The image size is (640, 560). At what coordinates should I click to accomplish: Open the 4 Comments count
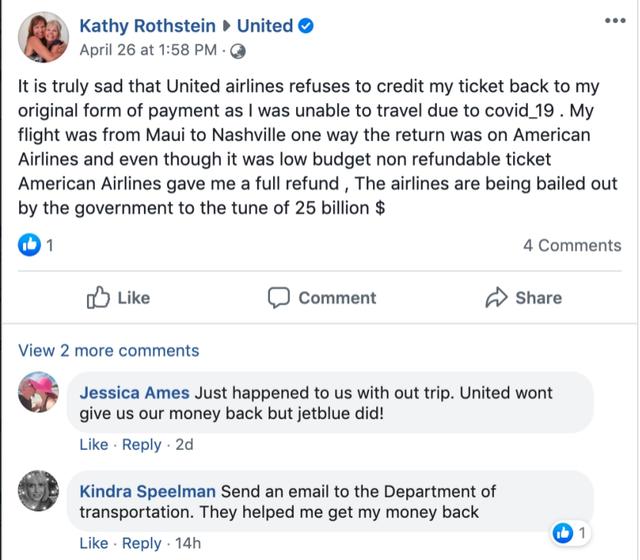[x=572, y=245]
